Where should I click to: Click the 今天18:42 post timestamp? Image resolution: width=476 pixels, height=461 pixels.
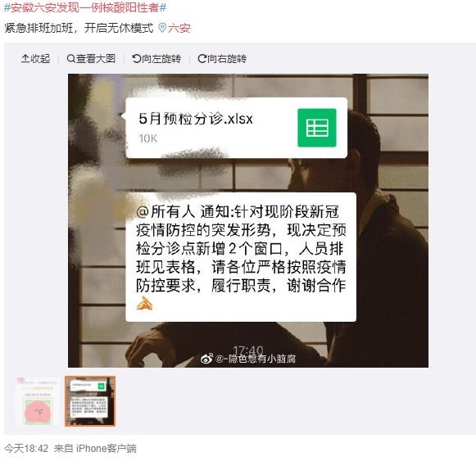pyautogui.click(x=26, y=448)
